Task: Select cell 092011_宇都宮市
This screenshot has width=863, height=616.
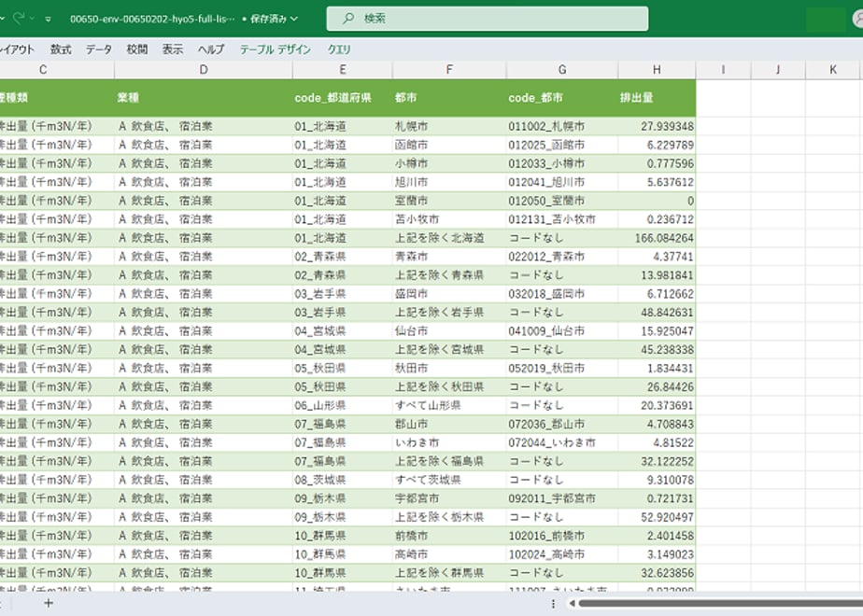Action: click(x=562, y=498)
